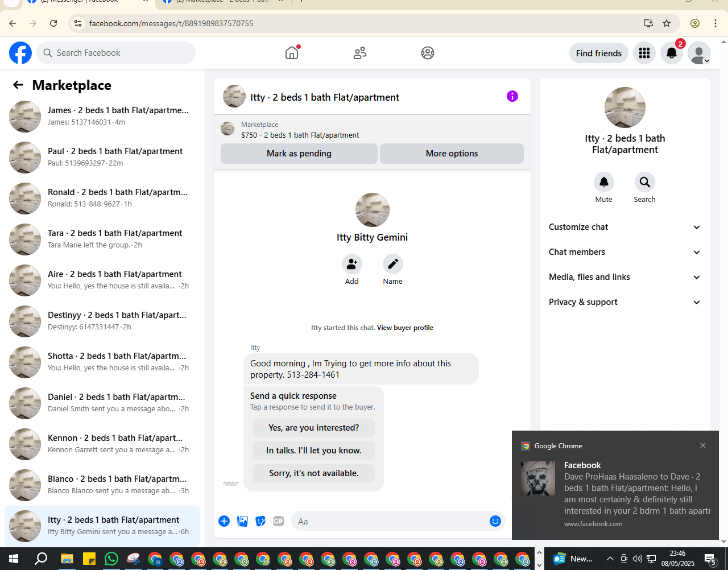Open the Home feed icon
Viewport: 728px width, 570px height.
pyautogui.click(x=292, y=53)
